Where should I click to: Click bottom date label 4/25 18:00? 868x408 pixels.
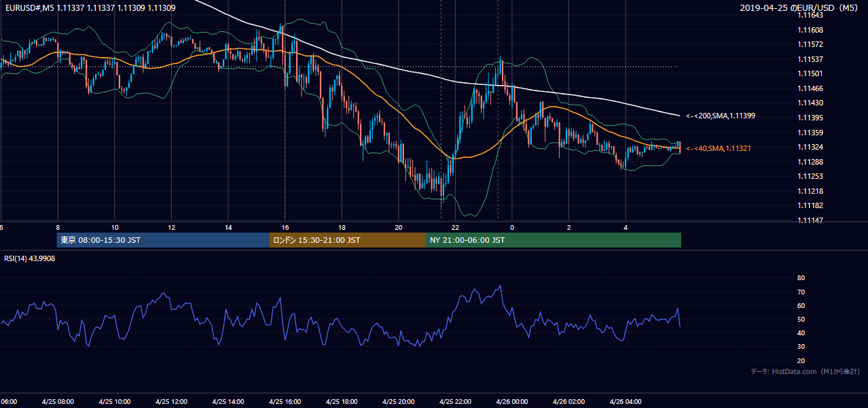[x=342, y=402]
